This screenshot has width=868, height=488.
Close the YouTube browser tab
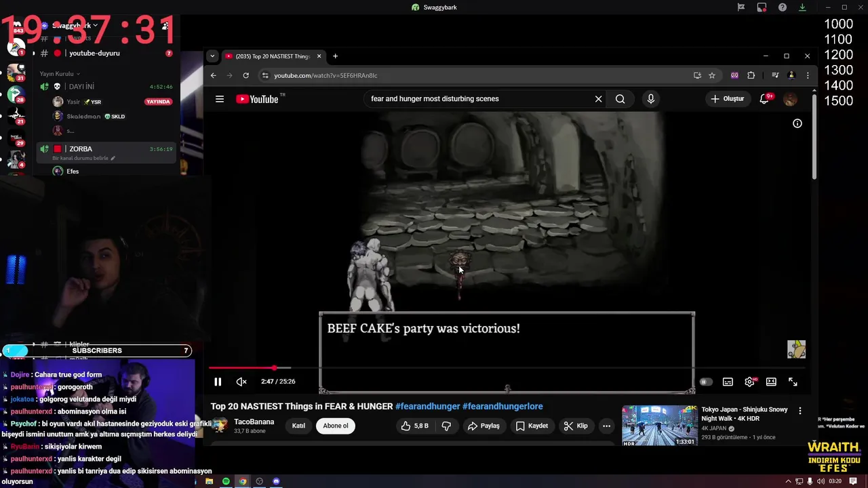point(319,56)
